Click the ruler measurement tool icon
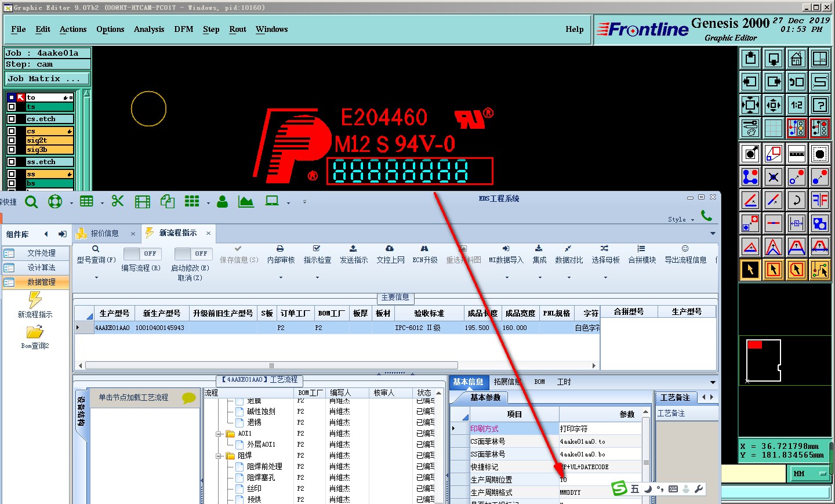The image size is (835, 504). click(x=797, y=154)
